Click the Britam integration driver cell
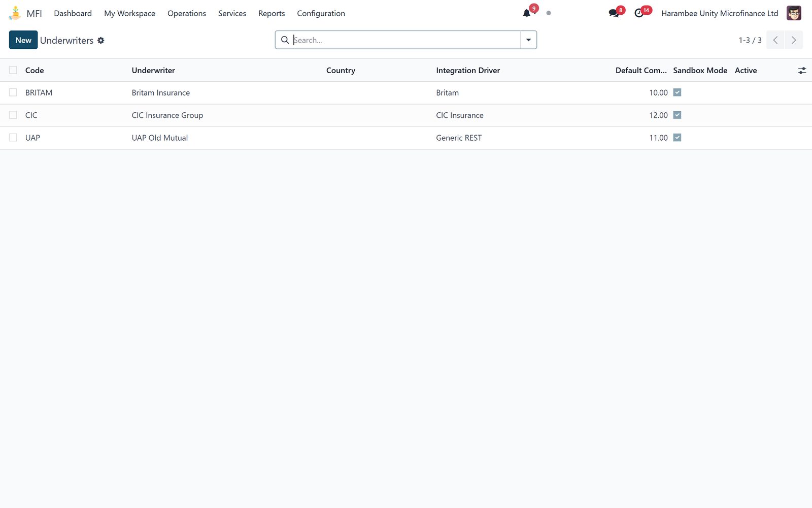 [448, 92]
